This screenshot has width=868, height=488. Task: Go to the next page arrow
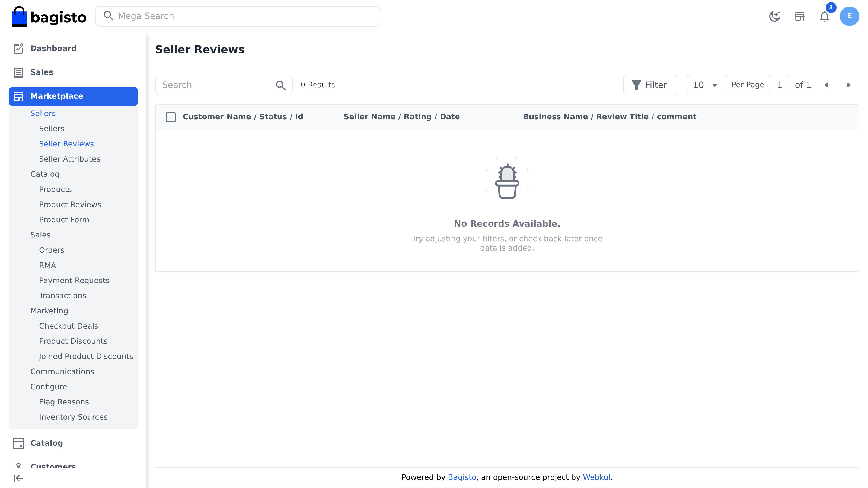point(849,85)
